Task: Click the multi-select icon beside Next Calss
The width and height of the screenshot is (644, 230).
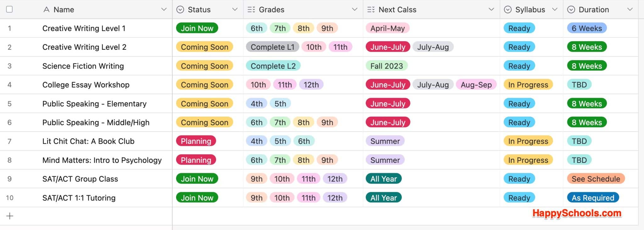Action: [x=371, y=9]
